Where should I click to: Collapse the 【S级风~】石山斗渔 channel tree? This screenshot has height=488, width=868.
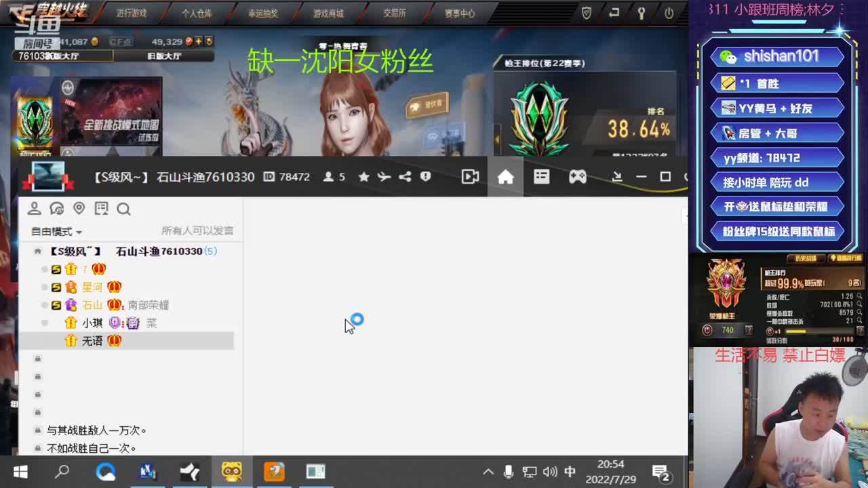[x=38, y=251]
